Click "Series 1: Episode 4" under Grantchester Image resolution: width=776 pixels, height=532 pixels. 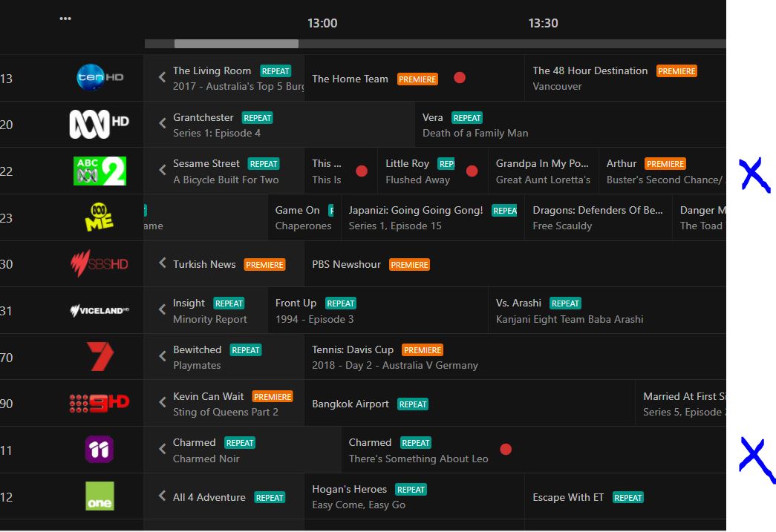point(217,133)
